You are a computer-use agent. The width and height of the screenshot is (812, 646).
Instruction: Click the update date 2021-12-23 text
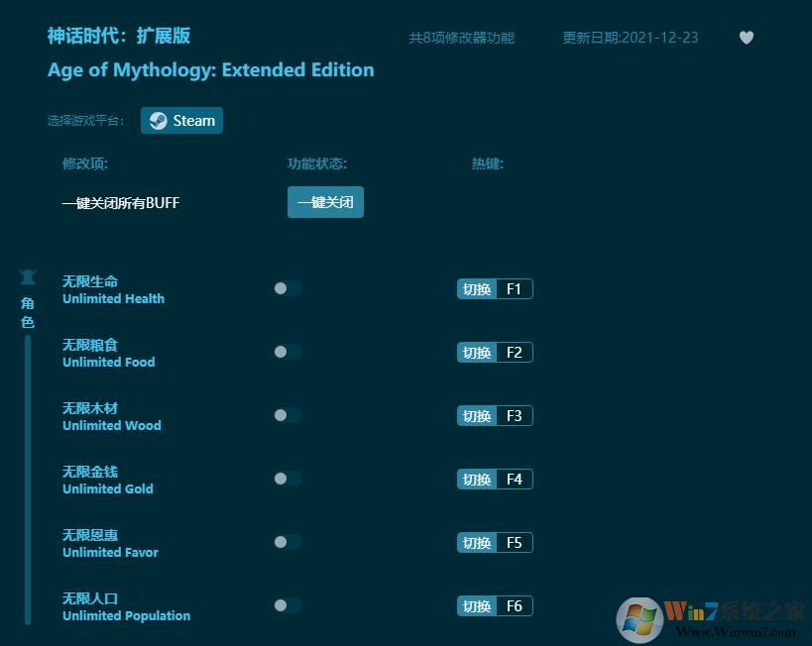coord(632,37)
